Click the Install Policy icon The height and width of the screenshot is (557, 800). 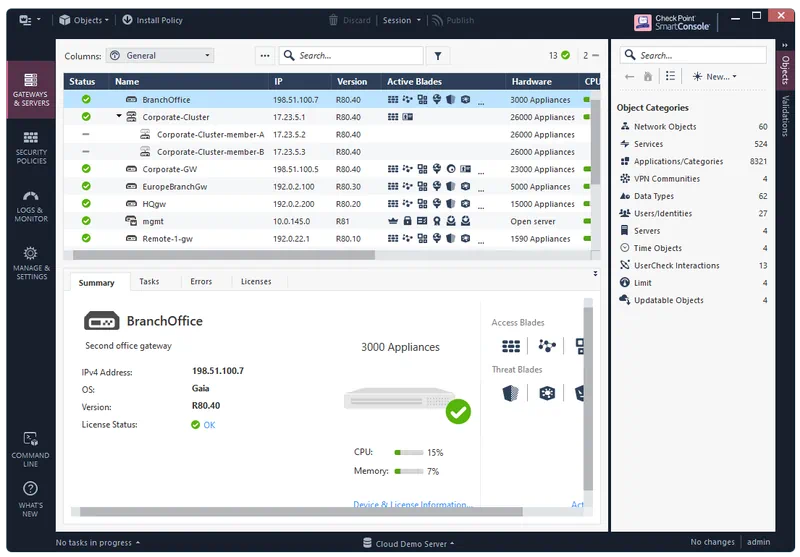pyautogui.click(x=128, y=20)
